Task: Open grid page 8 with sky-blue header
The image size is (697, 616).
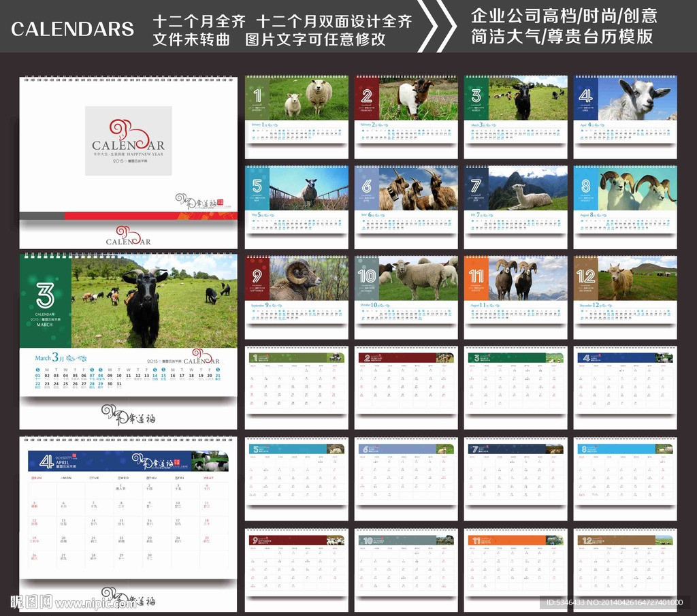Action: pyautogui.click(x=625, y=479)
